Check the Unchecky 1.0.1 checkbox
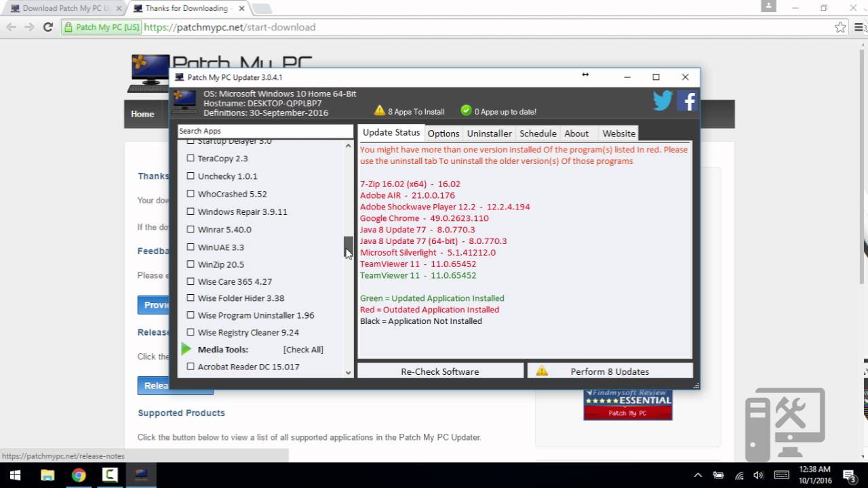This screenshot has height=488, width=868. (191, 176)
